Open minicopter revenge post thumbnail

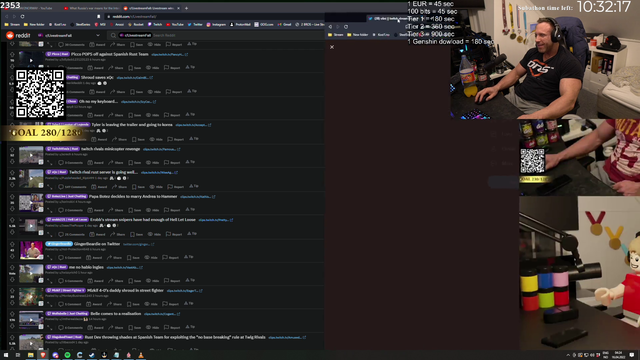[x=31, y=155]
